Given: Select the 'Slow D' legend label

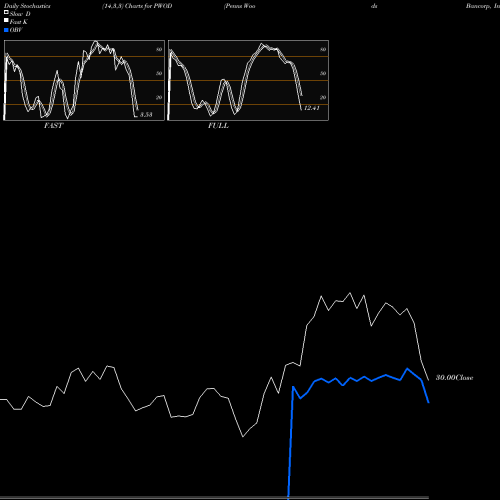Looking at the screenshot, I should tap(20, 14).
